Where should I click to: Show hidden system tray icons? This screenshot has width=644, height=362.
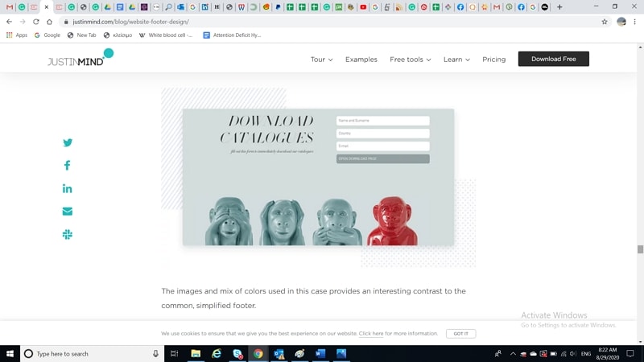pyautogui.click(x=513, y=353)
